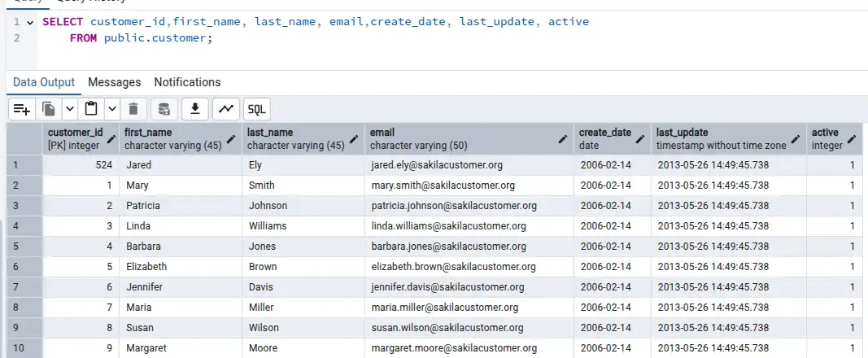The image size is (868, 358).
Task: Collapse the query fold arrow on line 1
Action: coord(30,22)
